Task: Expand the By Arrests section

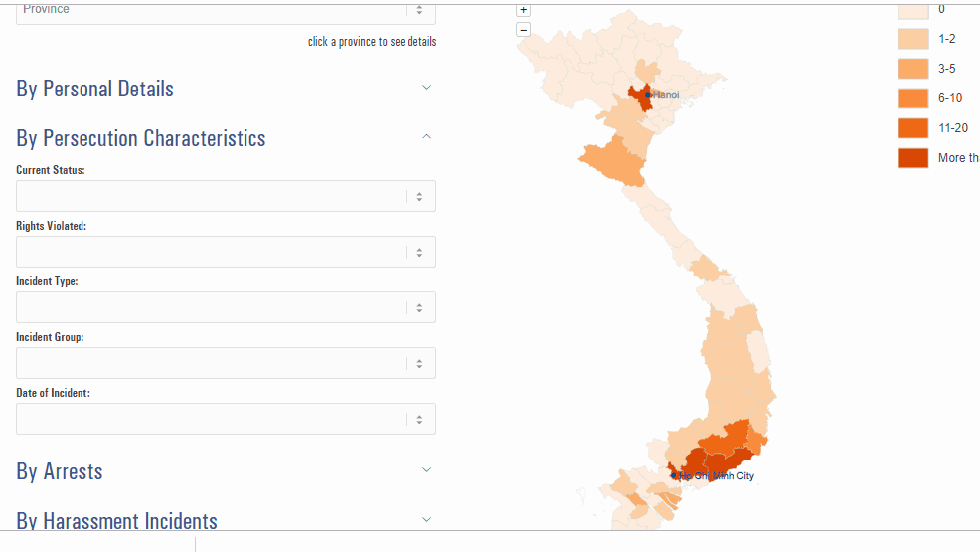Action: [x=426, y=470]
